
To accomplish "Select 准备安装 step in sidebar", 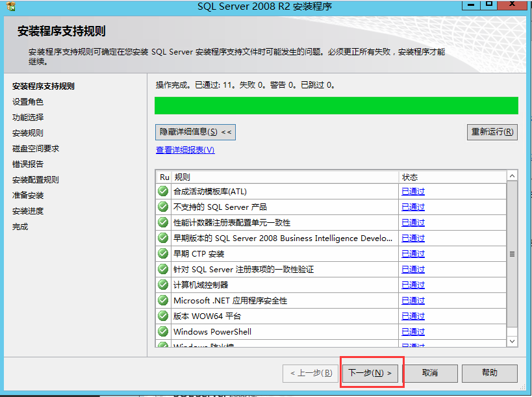I will (x=28, y=196).
